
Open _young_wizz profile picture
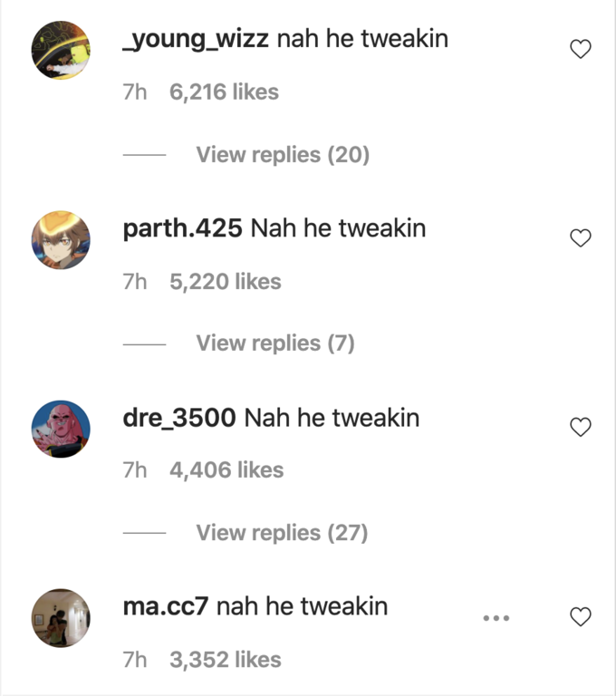(61, 50)
